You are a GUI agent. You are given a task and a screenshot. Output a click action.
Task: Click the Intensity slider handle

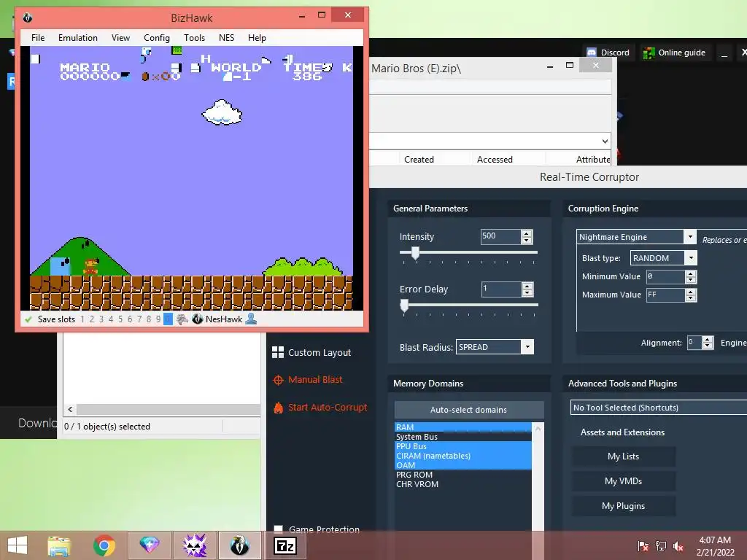(x=415, y=253)
